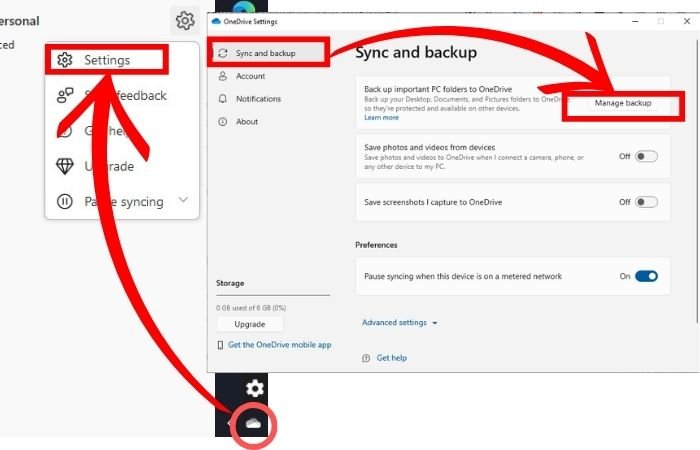Open the Get help link
The width and height of the screenshot is (700, 450).
(392, 358)
